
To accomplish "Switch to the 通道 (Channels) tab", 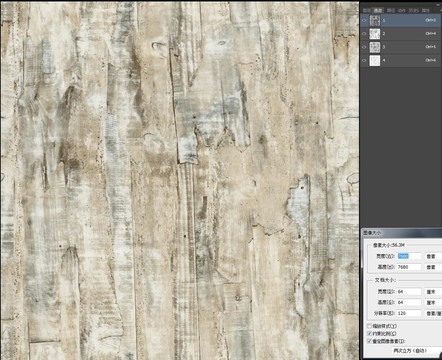I will click(x=378, y=10).
